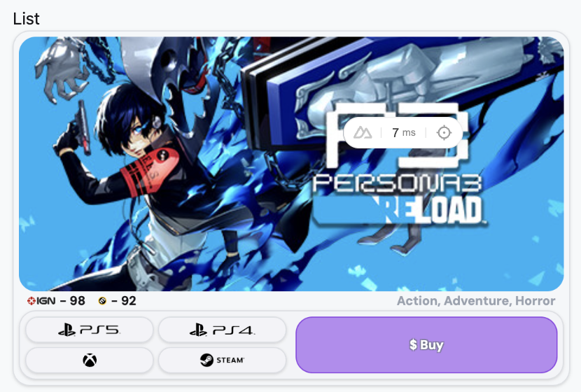Choose the Steam platform button
The height and width of the screenshot is (392, 581).
[x=223, y=360]
